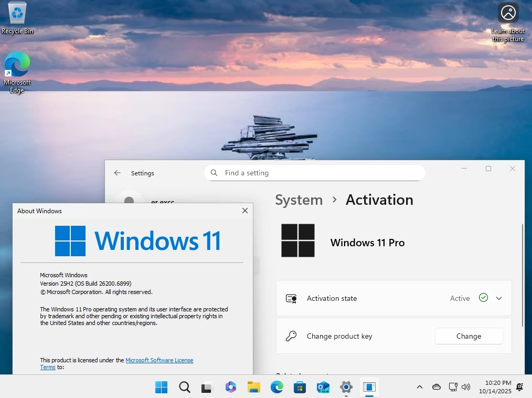Viewport: 532px width, 398px height.
Task: Launch Microsoft Edge from the taskbar
Action: [276, 387]
